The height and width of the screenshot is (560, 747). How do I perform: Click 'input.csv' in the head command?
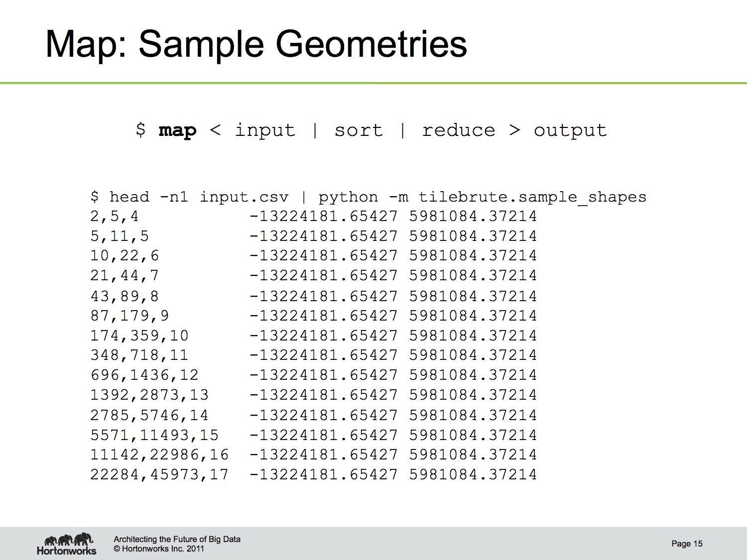[x=244, y=197]
